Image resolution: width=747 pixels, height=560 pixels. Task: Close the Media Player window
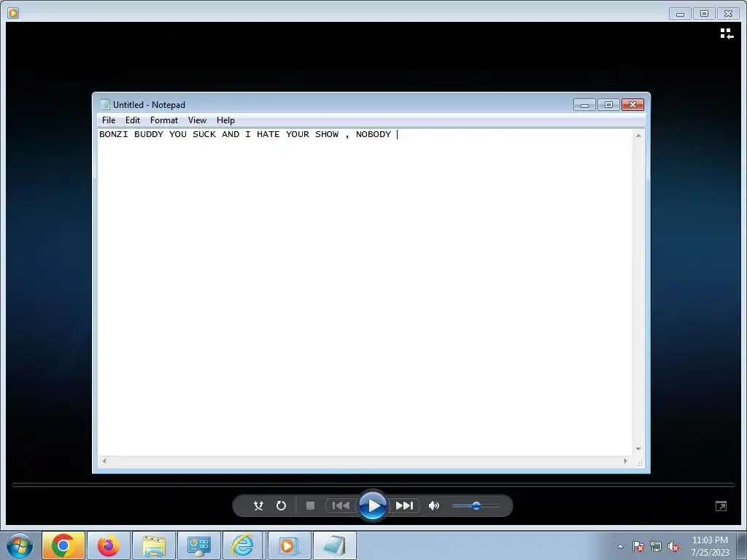(729, 14)
